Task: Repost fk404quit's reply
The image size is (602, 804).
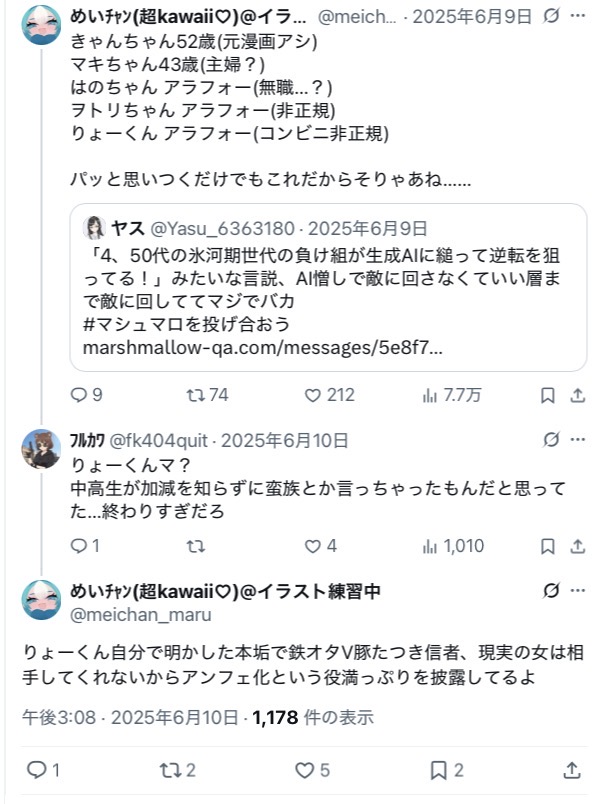Action: point(196,546)
